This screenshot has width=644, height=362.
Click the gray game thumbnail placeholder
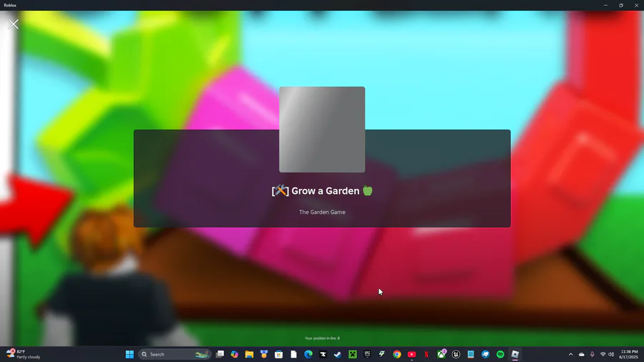tap(322, 129)
